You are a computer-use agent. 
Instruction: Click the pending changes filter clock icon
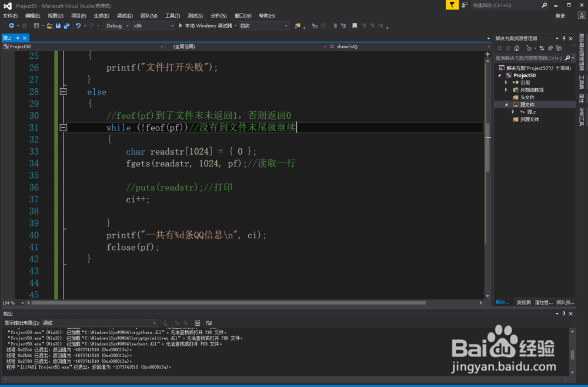pyautogui.click(x=529, y=48)
